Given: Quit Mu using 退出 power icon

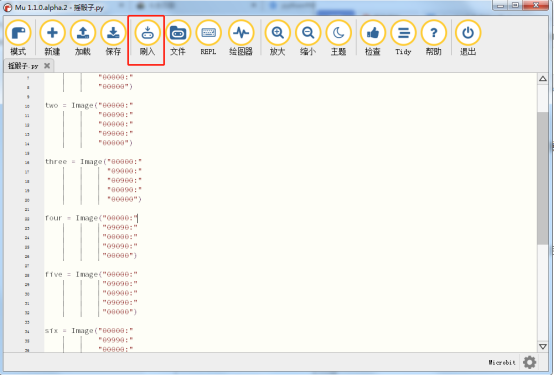Looking at the screenshot, I should (x=468, y=38).
